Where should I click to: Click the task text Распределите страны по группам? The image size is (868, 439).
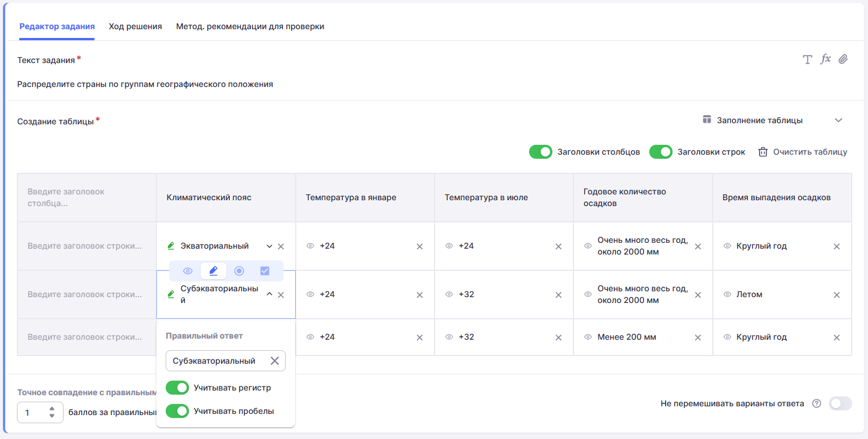[145, 84]
